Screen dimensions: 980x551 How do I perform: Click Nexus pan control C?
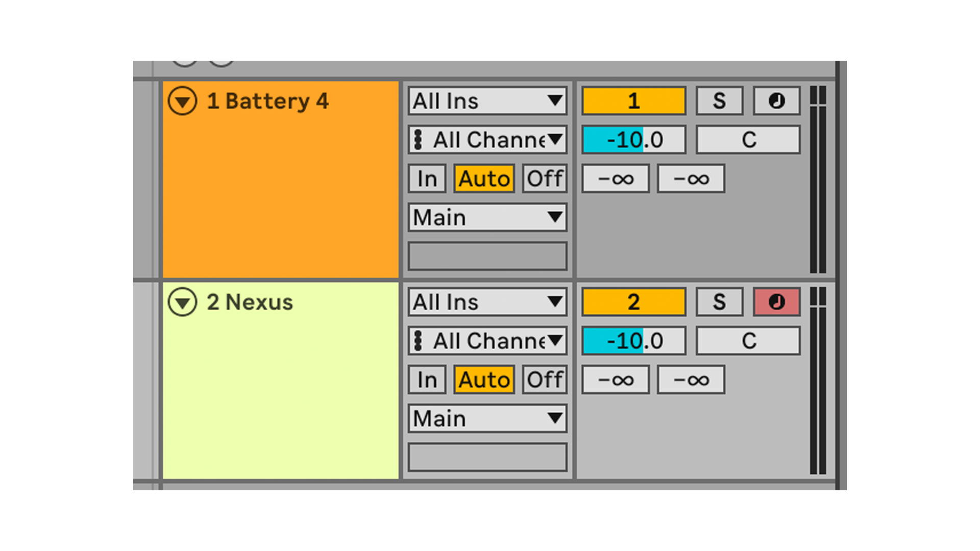(748, 340)
